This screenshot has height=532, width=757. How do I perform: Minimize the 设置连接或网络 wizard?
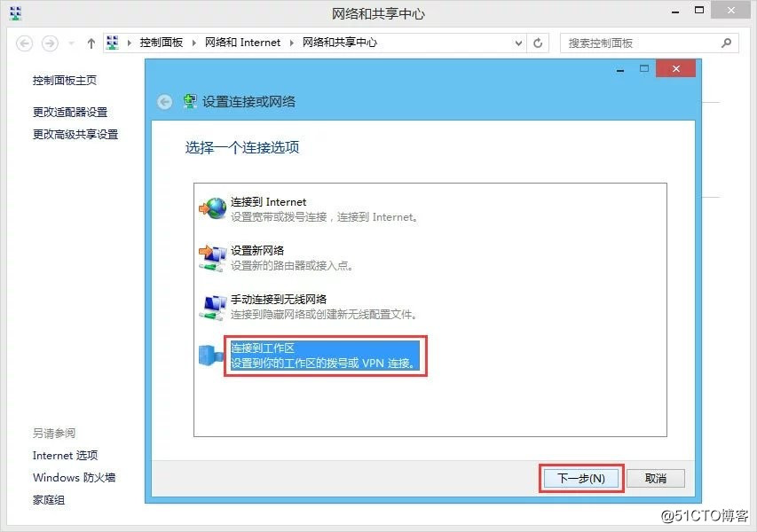coord(620,69)
